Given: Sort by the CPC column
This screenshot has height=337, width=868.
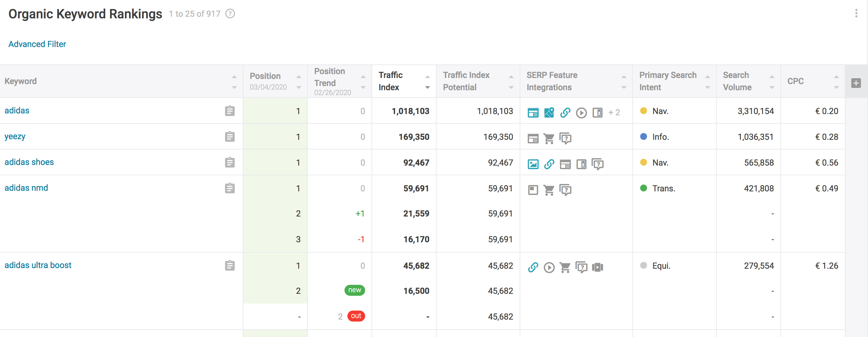Looking at the screenshot, I should pos(836,82).
